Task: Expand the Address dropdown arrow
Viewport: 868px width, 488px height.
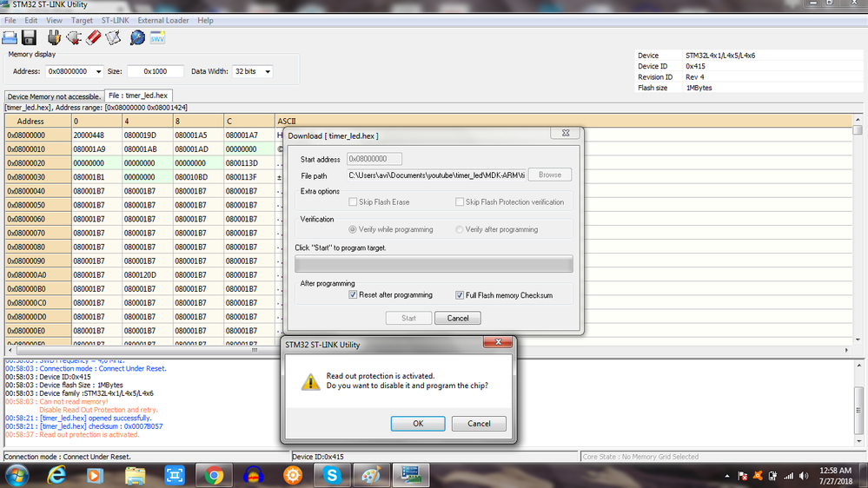Action: (x=98, y=71)
